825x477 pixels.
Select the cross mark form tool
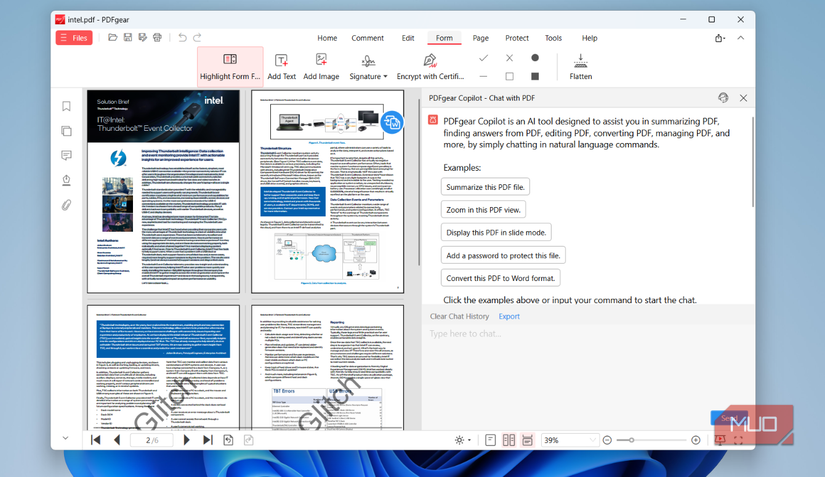tap(509, 58)
